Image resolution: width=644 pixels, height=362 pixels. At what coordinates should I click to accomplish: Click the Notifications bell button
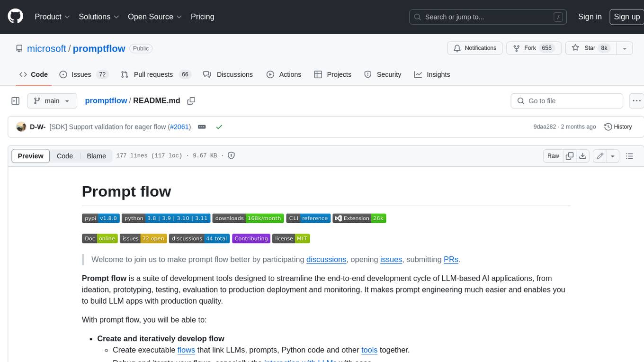tap(475, 48)
